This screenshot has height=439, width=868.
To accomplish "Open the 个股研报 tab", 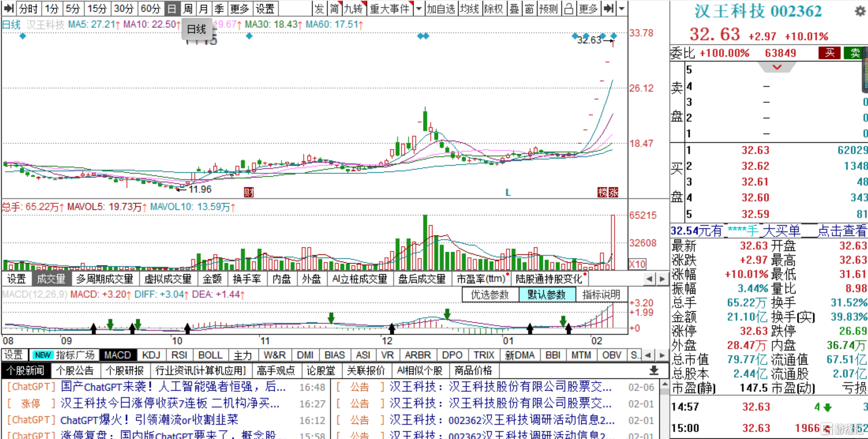I will (x=125, y=371).
